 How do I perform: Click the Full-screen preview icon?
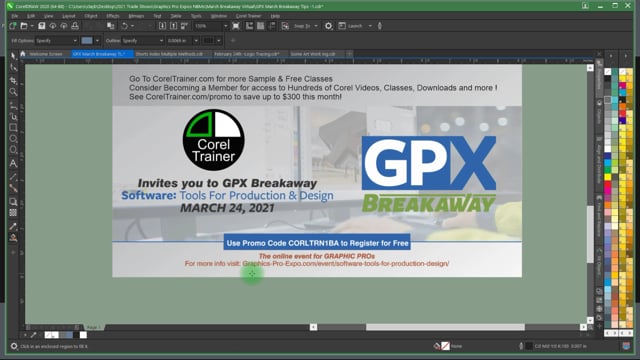236,26
